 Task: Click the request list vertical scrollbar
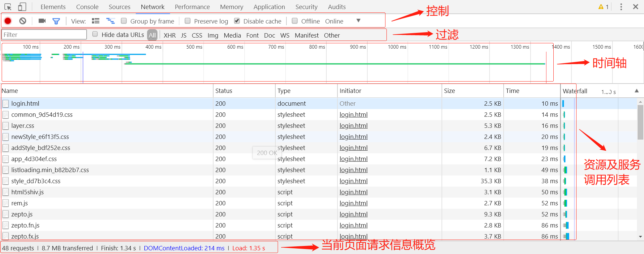click(640, 122)
